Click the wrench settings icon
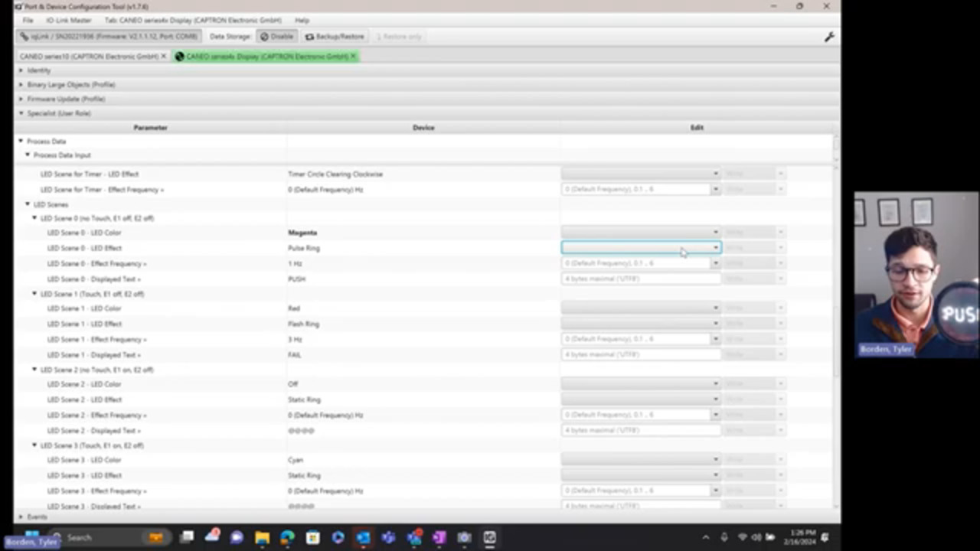The height and width of the screenshot is (551, 980). 828,37
